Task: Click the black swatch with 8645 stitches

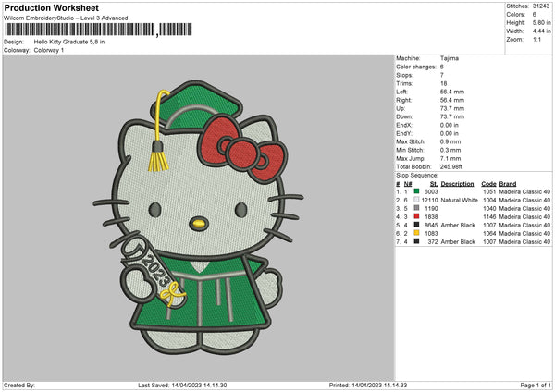Action: [x=417, y=225]
